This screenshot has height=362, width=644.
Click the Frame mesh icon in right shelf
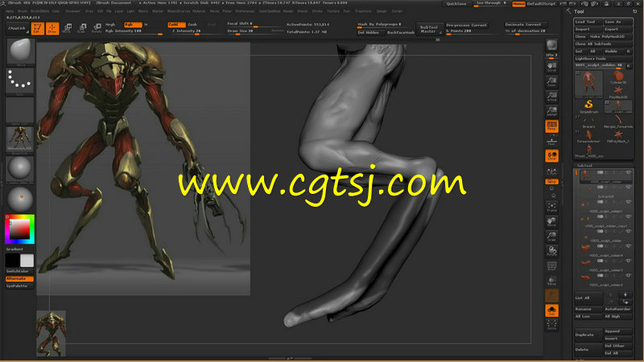click(551, 207)
